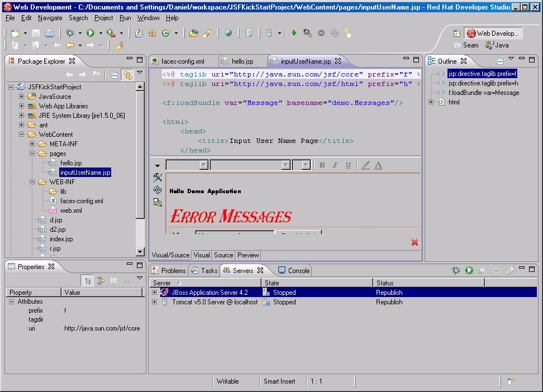Click the Web Development perspective button
Screen dimensions: 543x392
point(493,34)
